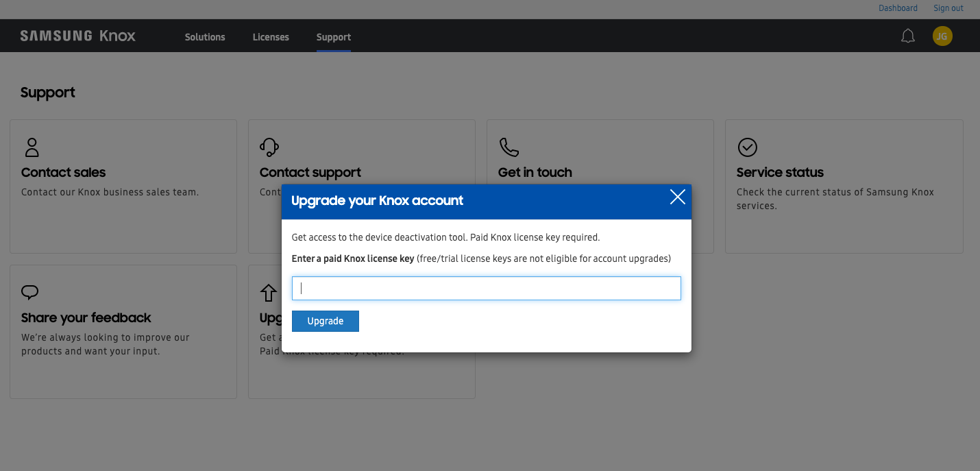Open the Licenses menu
980x471 pixels.
click(x=271, y=37)
